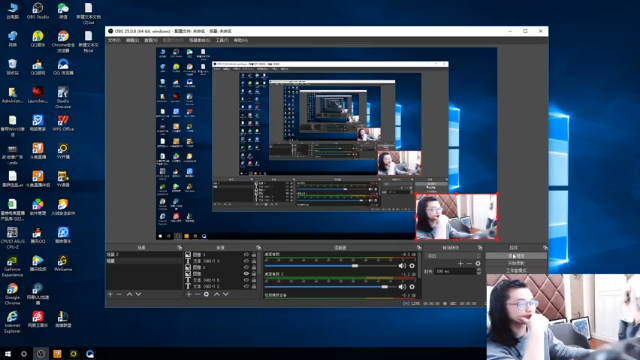Move selected source up
The image size is (640, 360).
coord(217,294)
